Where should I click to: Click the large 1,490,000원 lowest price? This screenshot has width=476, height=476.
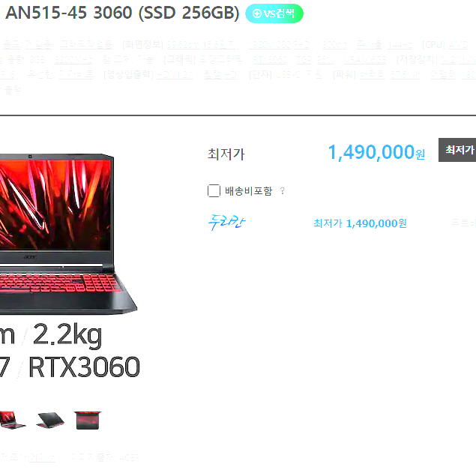pyautogui.click(x=376, y=152)
